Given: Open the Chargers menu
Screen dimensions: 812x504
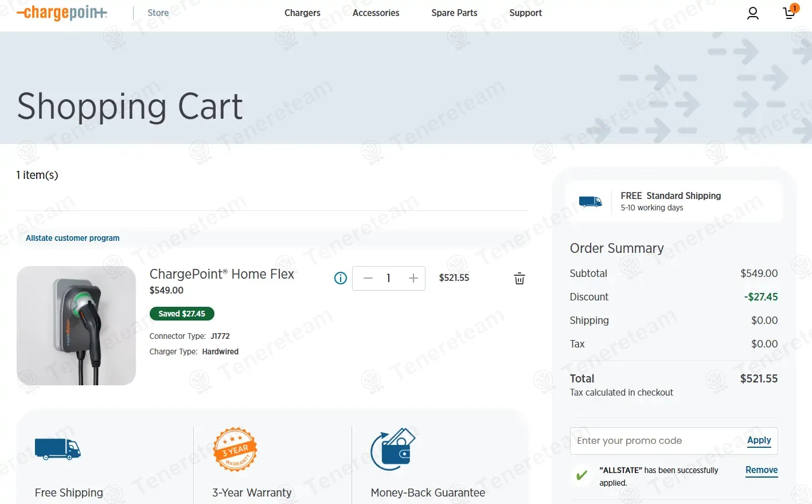Looking at the screenshot, I should (302, 13).
